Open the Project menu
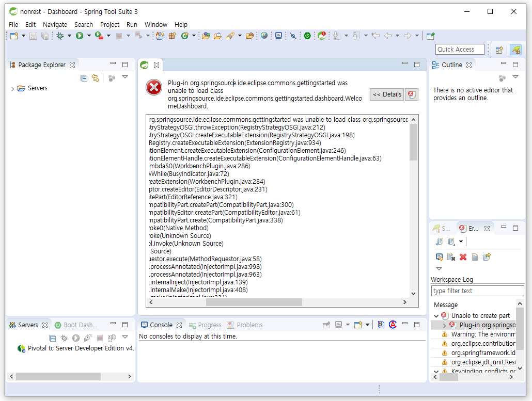 [109, 24]
